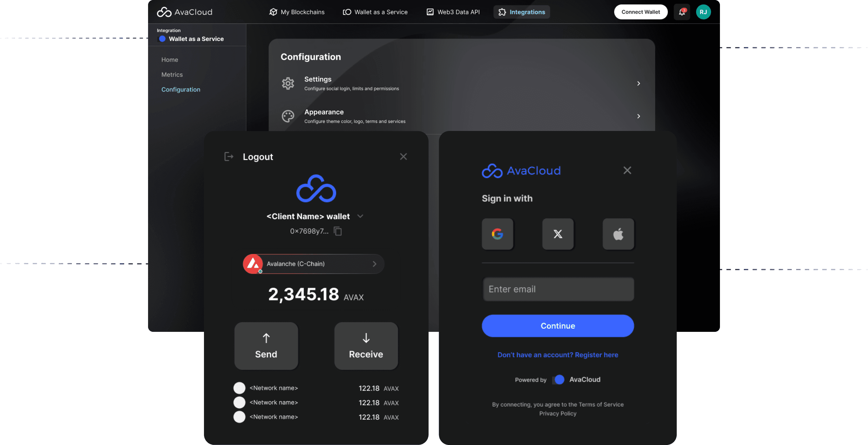
Task: Click Register here link
Action: pyautogui.click(x=596, y=355)
